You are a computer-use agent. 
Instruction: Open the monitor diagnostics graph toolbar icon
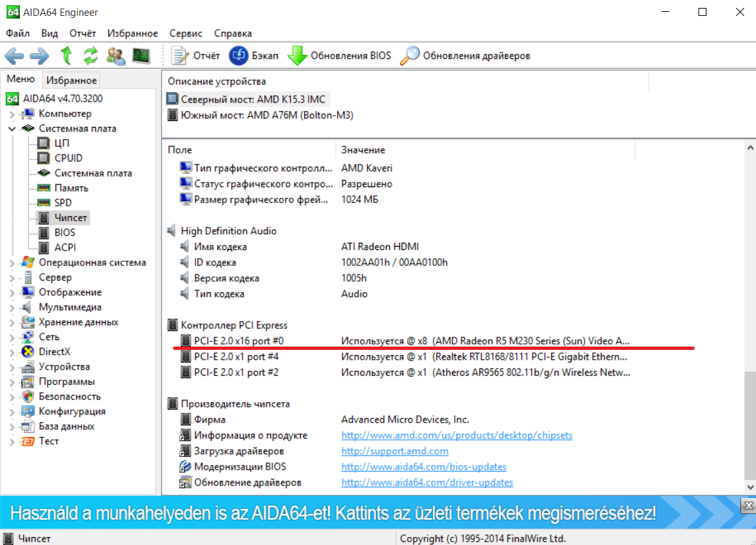point(141,56)
